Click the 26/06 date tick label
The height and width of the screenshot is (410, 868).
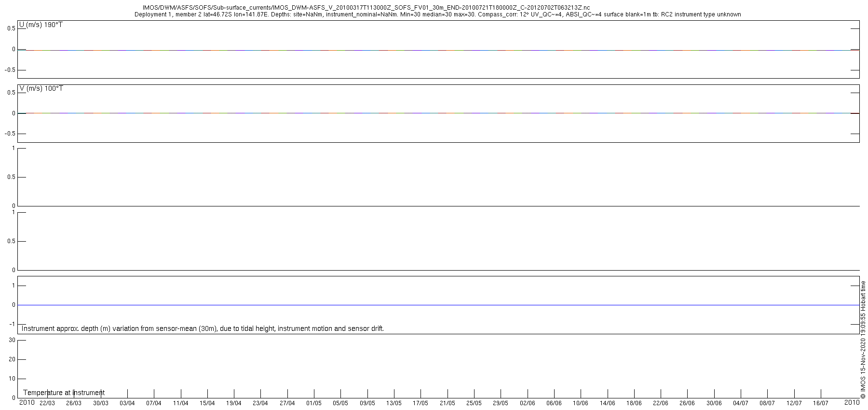[x=687, y=403]
